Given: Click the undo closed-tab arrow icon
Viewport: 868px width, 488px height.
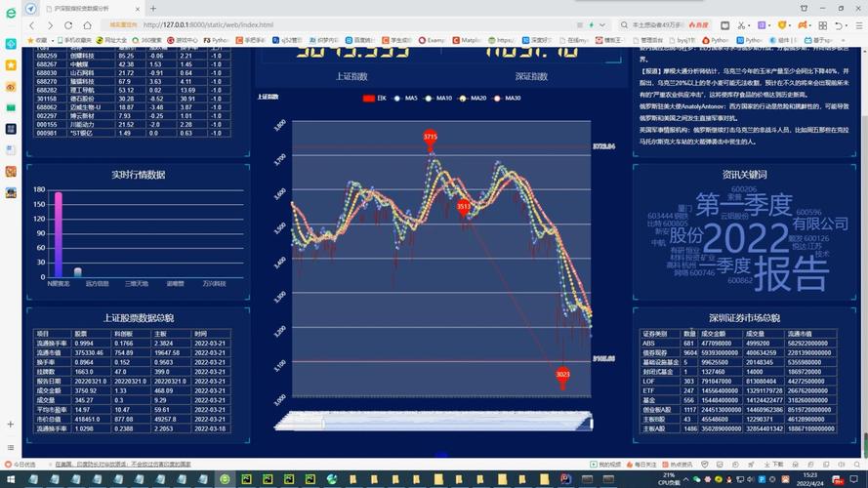Looking at the screenshot, I should 839,25.
